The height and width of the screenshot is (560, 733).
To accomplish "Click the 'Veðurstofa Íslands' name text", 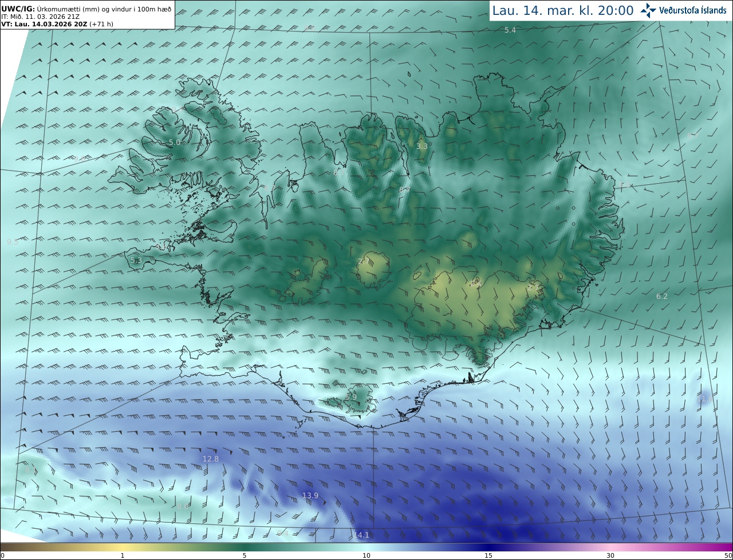I will (x=693, y=10).
